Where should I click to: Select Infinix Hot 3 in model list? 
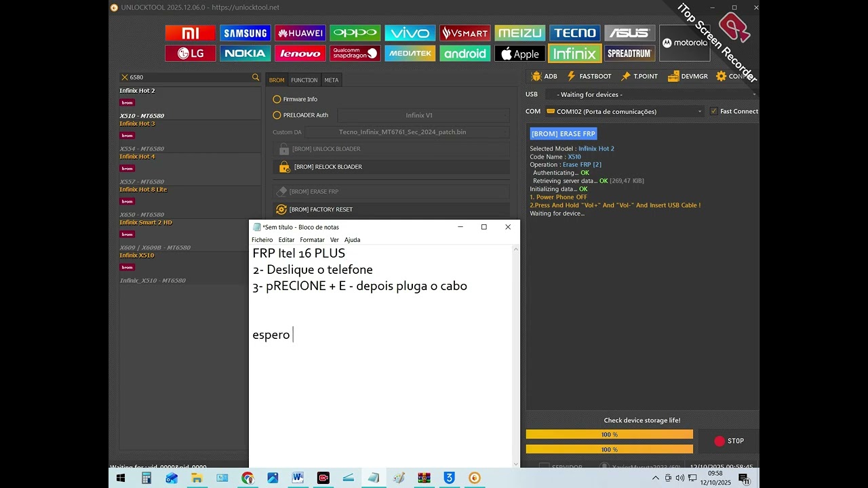pyautogui.click(x=190, y=136)
